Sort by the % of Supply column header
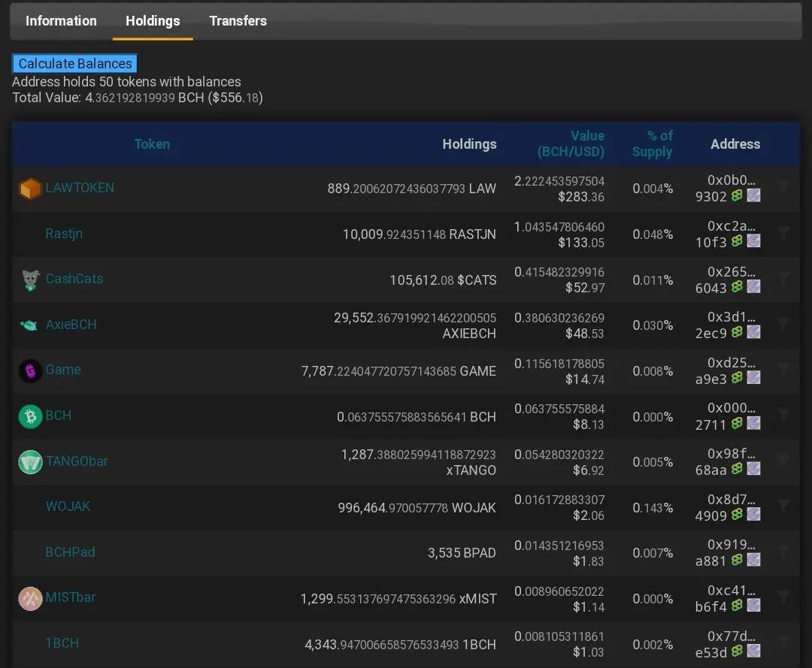The width and height of the screenshot is (812, 668). point(652,144)
